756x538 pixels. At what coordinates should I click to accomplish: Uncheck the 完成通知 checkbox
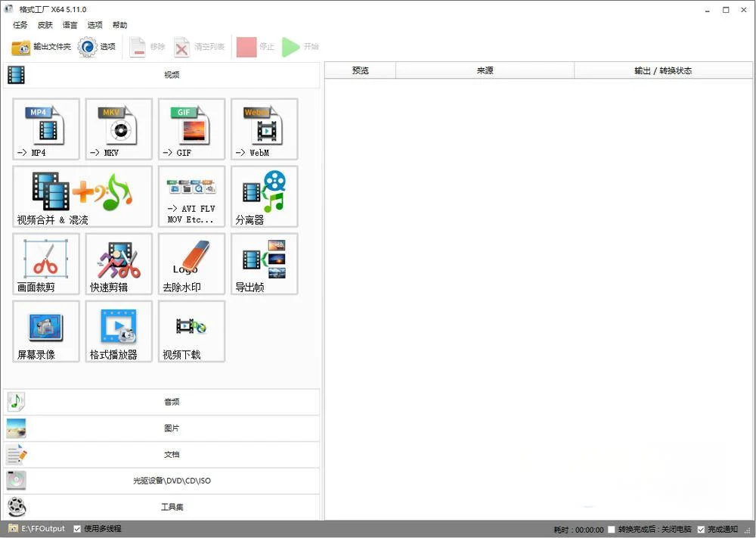(701, 530)
